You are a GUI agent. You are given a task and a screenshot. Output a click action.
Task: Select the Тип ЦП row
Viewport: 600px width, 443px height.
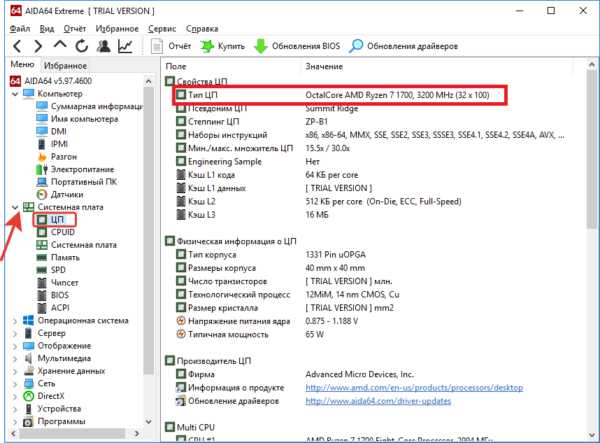[x=340, y=95]
